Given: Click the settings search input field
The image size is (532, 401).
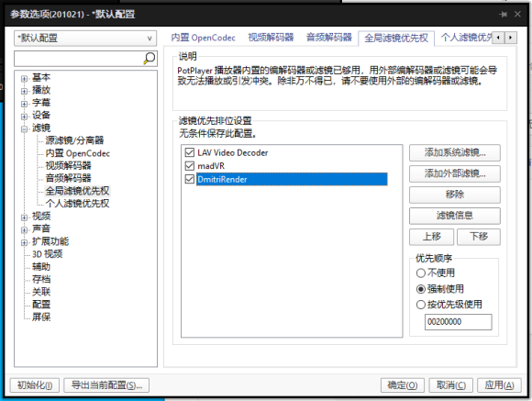Looking at the screenshot, I should [79, 59].
